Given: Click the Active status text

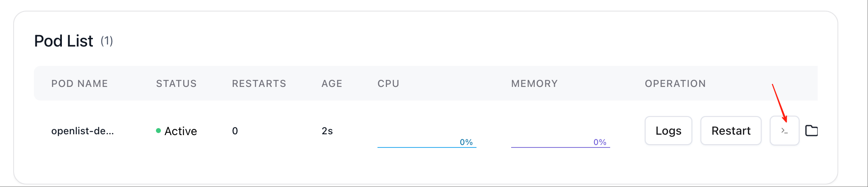Looking at the screenshot, I should click(x=181, y=131).
